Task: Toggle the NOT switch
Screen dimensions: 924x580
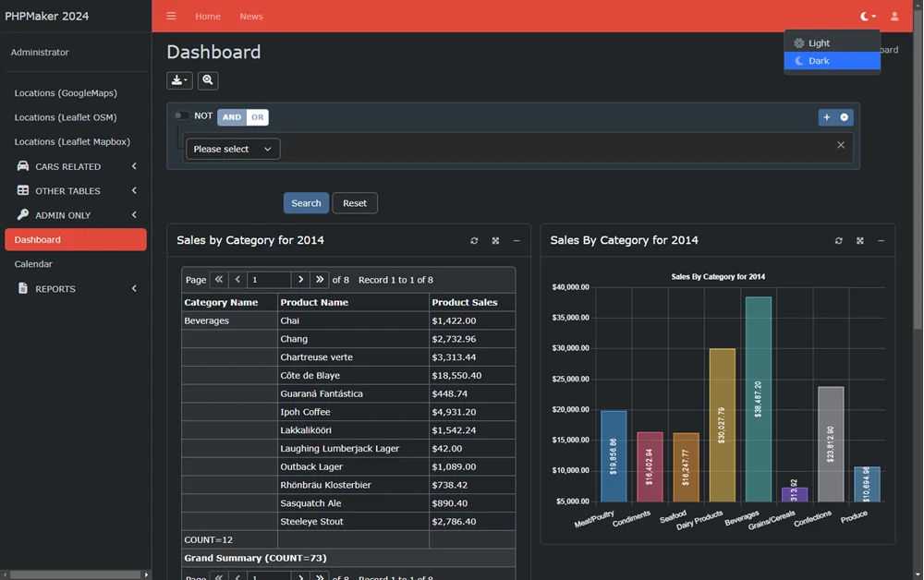Action: (181, 115)
